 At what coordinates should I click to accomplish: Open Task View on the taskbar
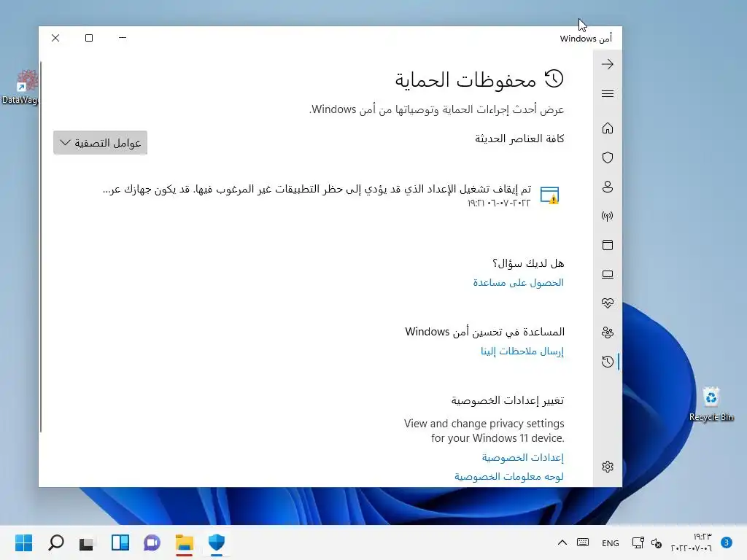pyautogui.click(x=87, y=542)
